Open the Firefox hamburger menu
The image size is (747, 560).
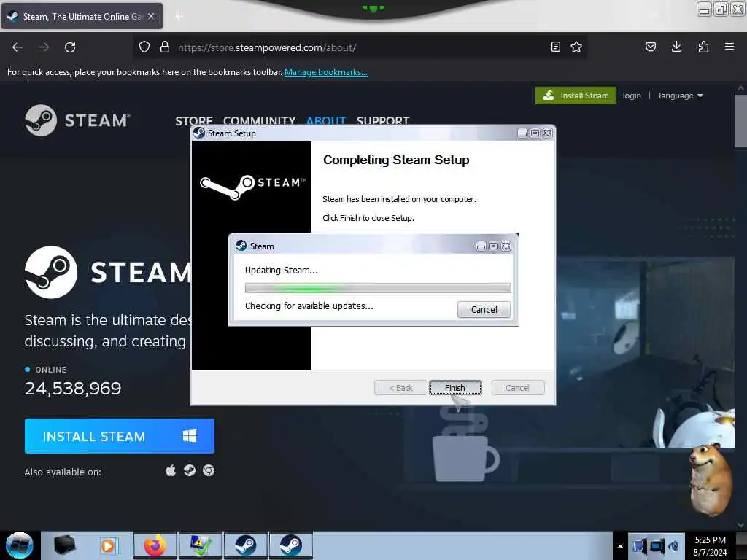pos(729,47)
